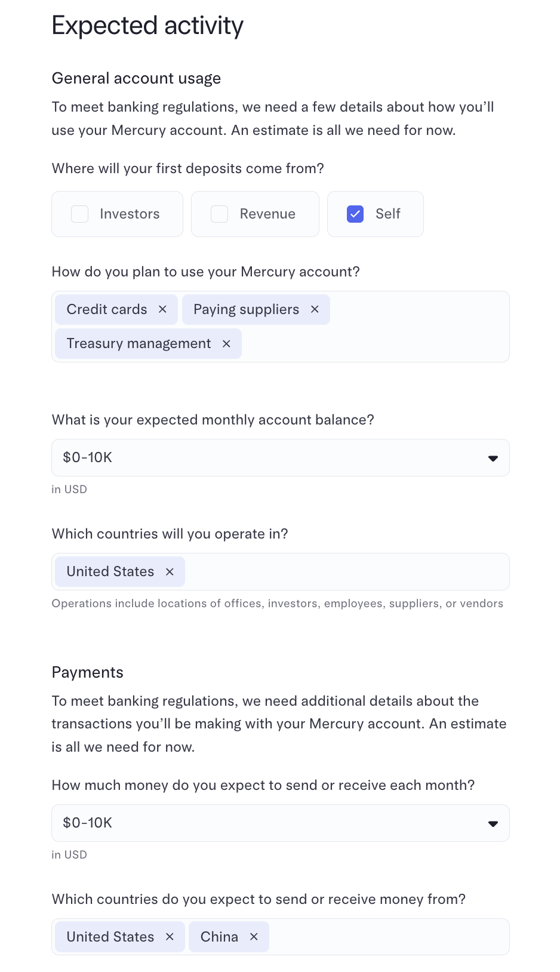Check the Revenue checkbox

pos(220,214)
